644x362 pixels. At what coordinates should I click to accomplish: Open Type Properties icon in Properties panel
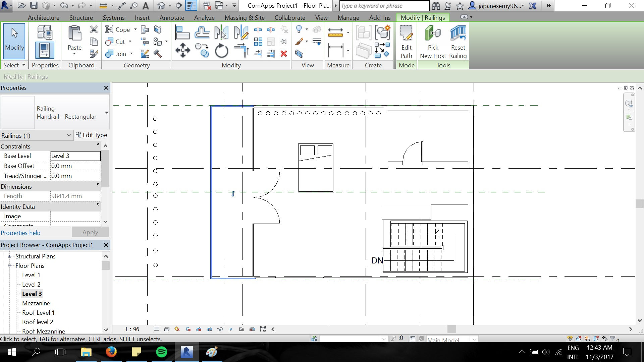coord(45,33)
